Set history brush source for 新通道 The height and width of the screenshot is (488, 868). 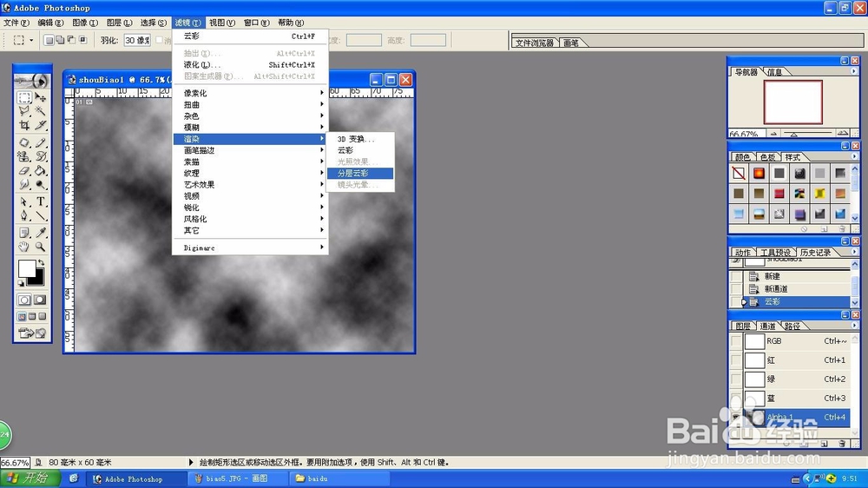coord(736,288)
